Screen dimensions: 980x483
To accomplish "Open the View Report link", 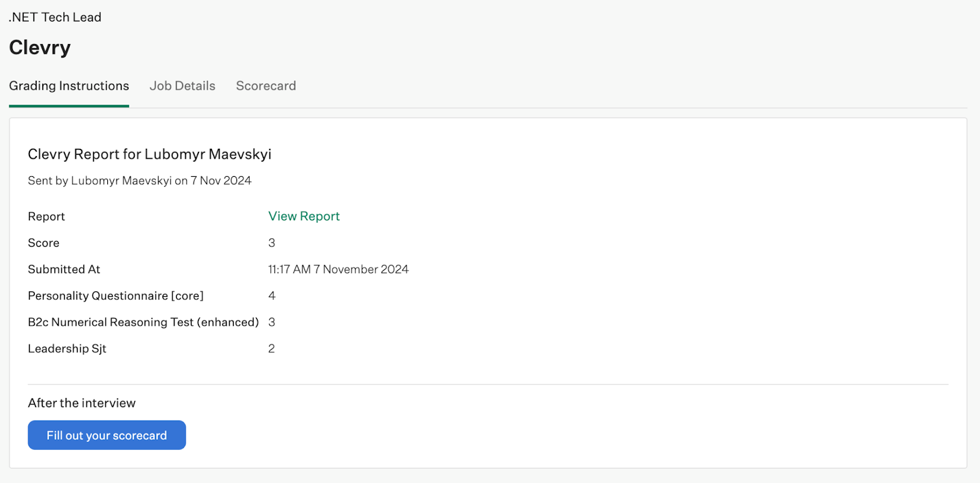I will (304, 216).
